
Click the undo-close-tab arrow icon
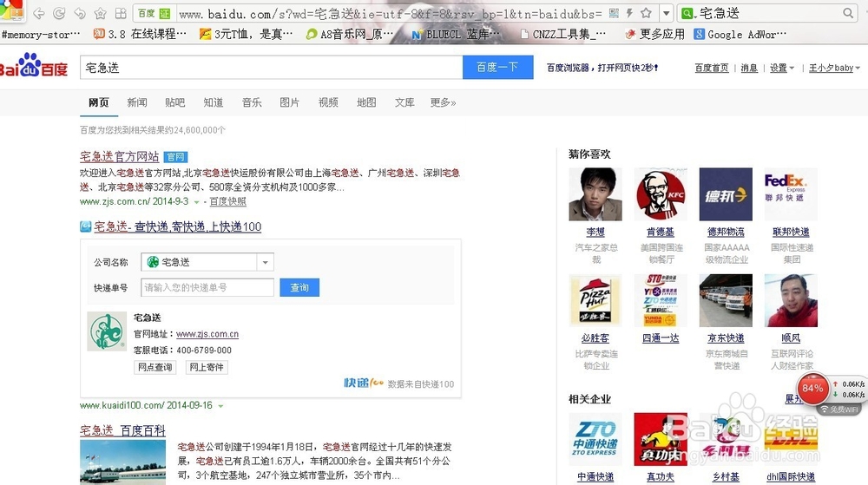coord(80,13)
